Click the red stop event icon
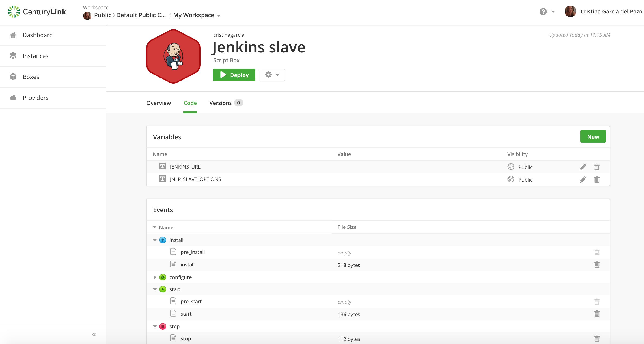644x344 pixels. click(163, 326)
